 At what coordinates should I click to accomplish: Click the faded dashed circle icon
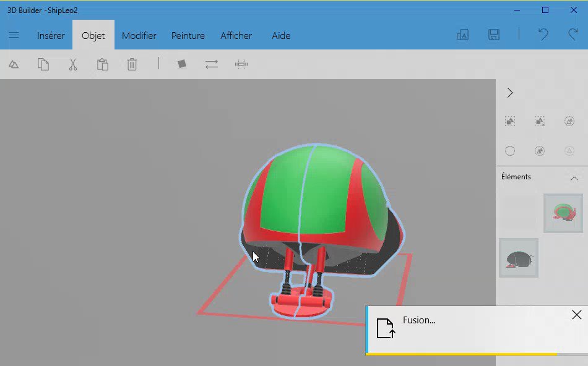pos(569,151)
